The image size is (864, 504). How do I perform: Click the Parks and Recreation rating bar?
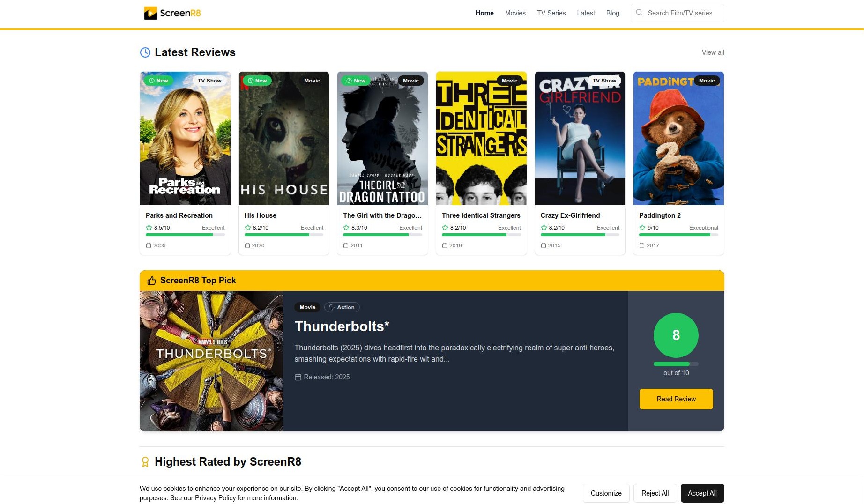[x=185, y=235]
